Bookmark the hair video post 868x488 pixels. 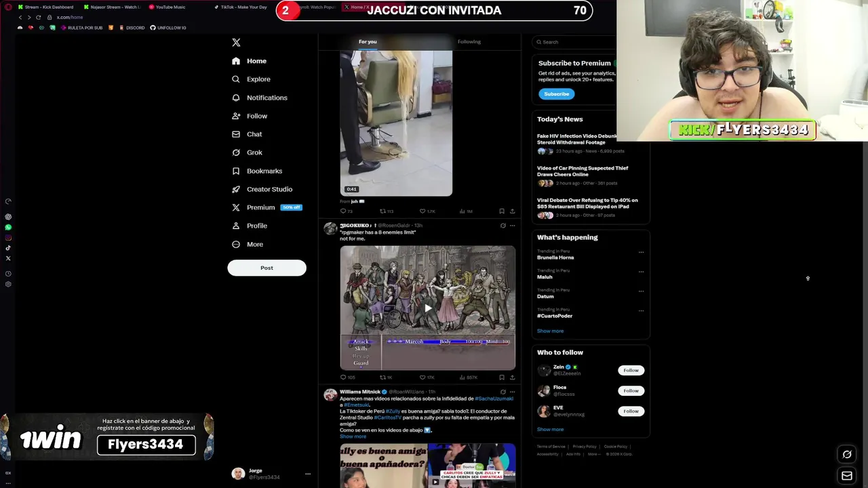pyautogui.click(x=502, y=211)
